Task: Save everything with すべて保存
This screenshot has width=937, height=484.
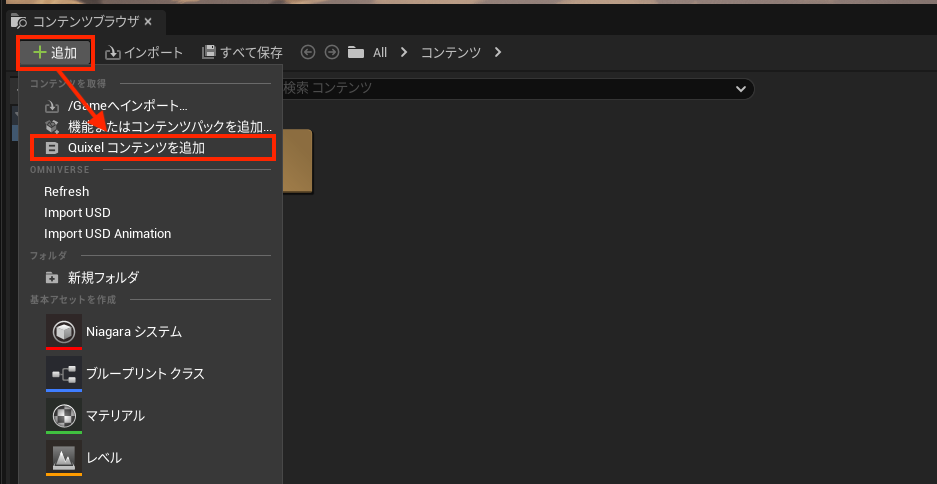Action: (x=242, y=52)
